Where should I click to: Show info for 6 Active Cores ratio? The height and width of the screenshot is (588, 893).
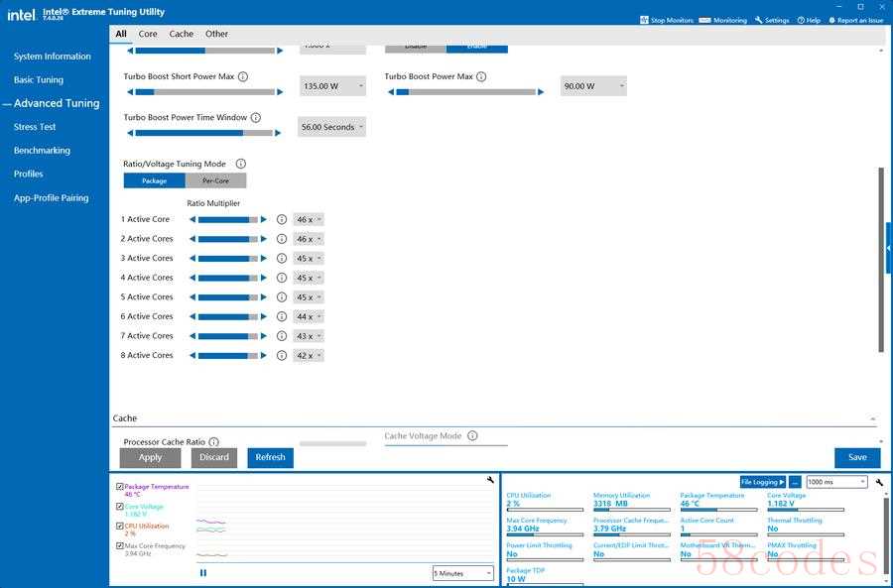(282, 316)
